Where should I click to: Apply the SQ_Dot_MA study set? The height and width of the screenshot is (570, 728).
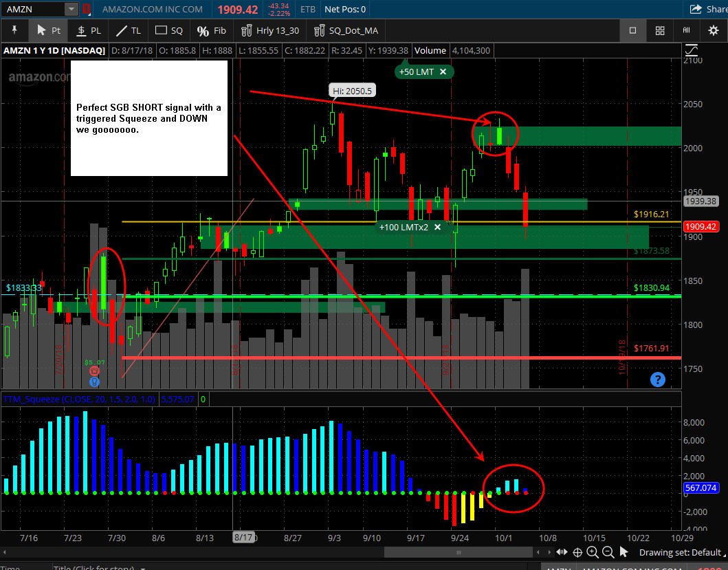346,31
